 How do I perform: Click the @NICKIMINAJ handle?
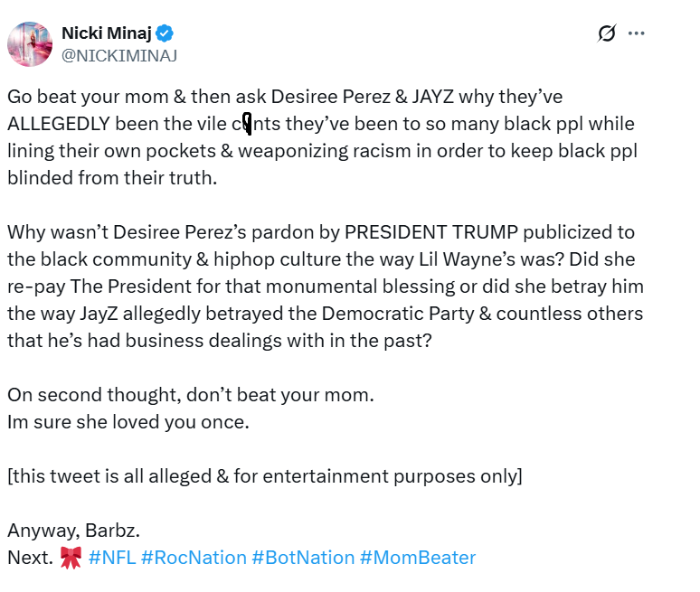tap(118, 55)
